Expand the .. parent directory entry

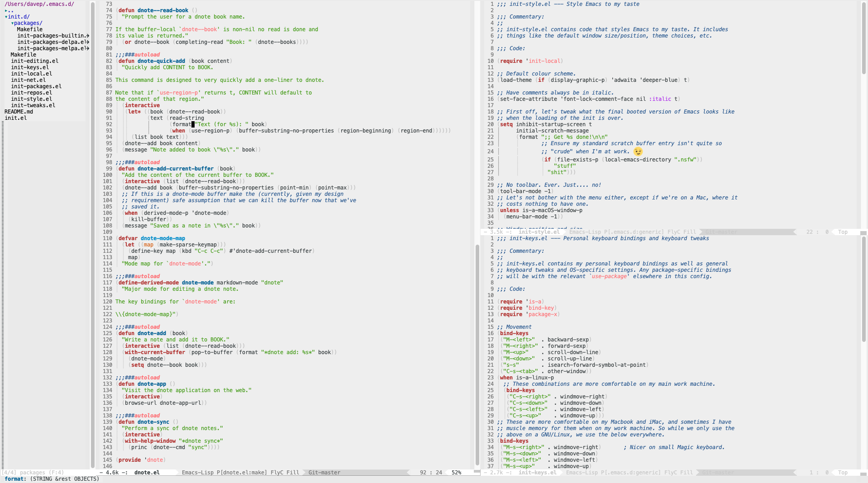point(10,10)
